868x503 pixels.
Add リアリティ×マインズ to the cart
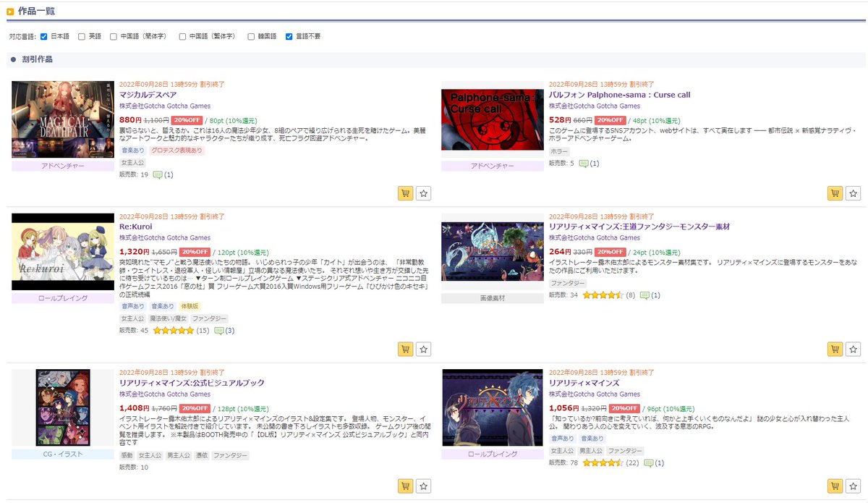[835, 486]
